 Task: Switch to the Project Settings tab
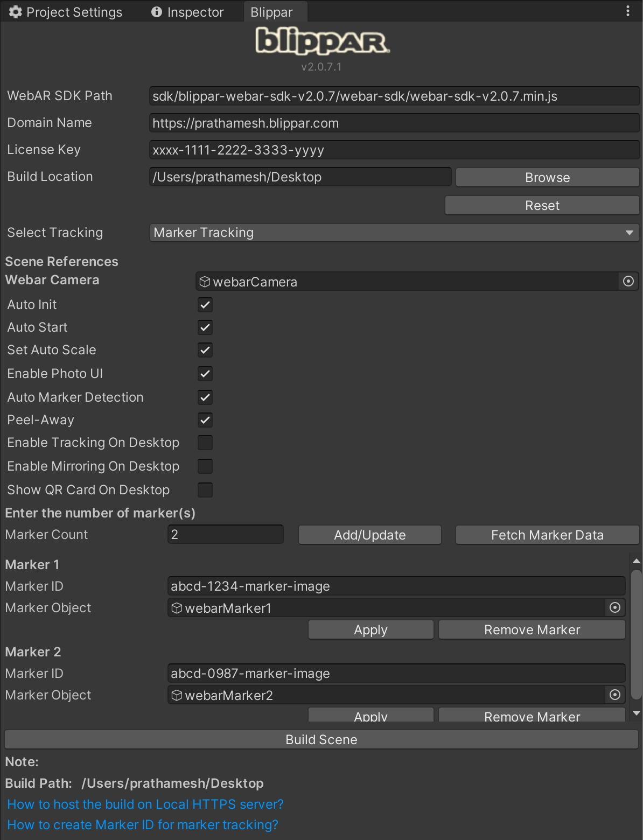point(66,12)
